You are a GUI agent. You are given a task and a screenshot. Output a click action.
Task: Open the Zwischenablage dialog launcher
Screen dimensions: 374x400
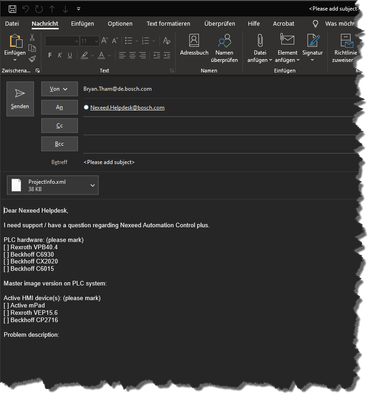(x=37, y=71)
